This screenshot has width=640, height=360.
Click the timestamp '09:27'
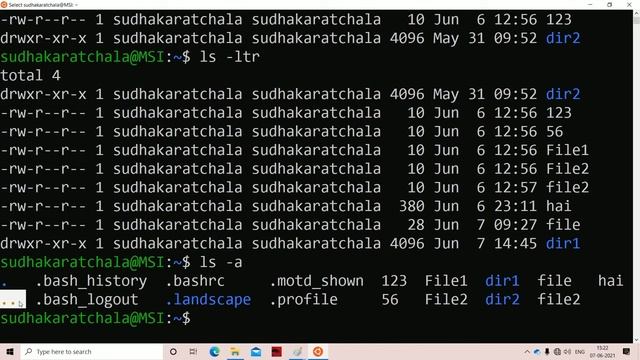coord(516,225)
